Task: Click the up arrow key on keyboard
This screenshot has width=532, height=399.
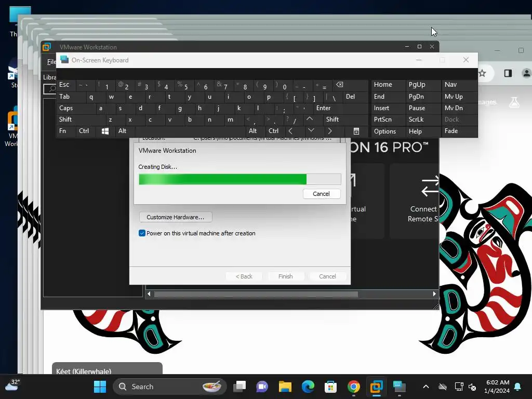Action: pos(310,119)
